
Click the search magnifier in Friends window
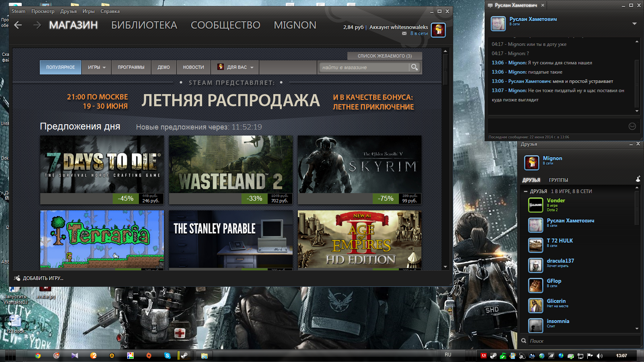tap(524, 341)
